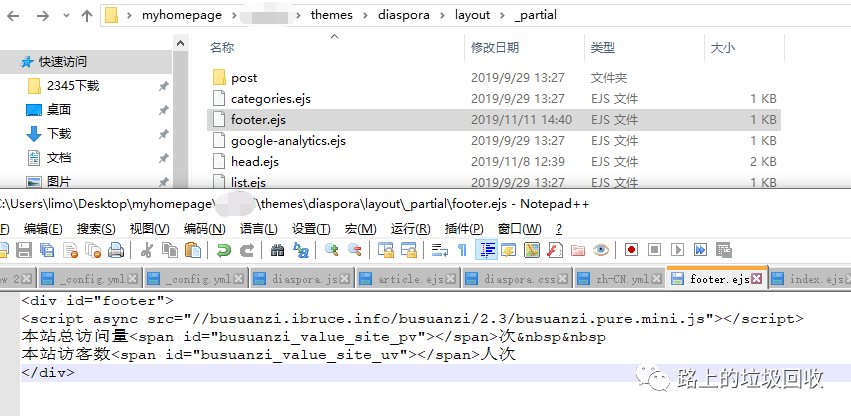Image resolution: width=851 pixels, height=416 pixels.
Task: Switch to the diaspora.css tab
Action: 515,279
